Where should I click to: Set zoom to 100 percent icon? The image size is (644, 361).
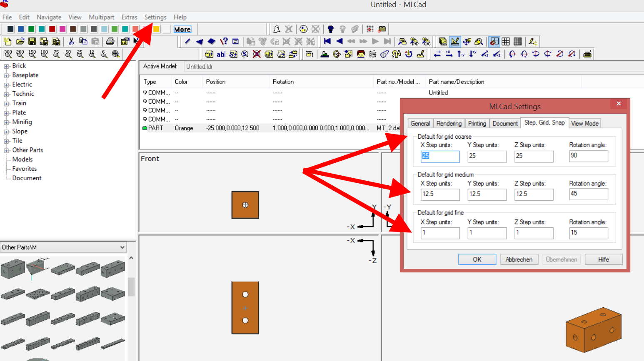(x=44, y=54)
